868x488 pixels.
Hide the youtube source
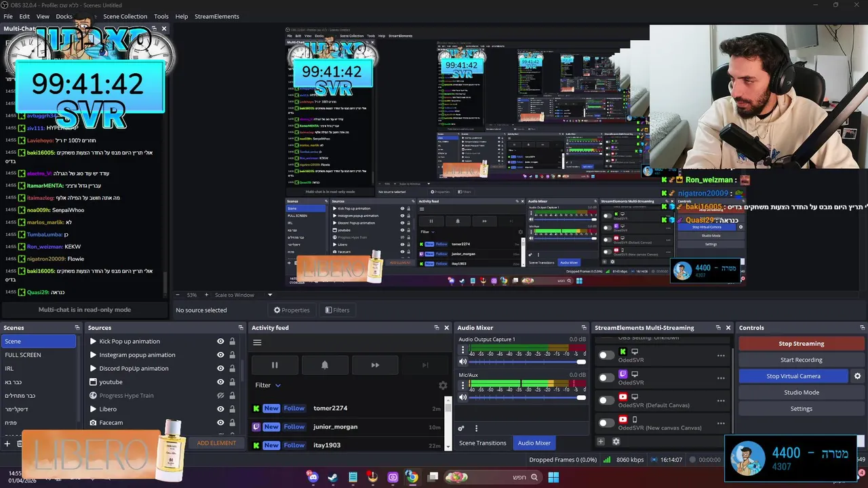coord(220,382)
